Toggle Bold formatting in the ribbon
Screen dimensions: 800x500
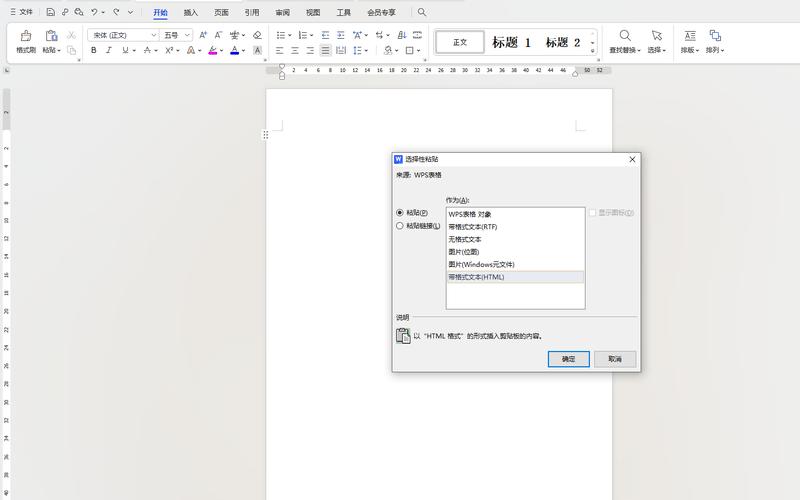coord(94,50)
